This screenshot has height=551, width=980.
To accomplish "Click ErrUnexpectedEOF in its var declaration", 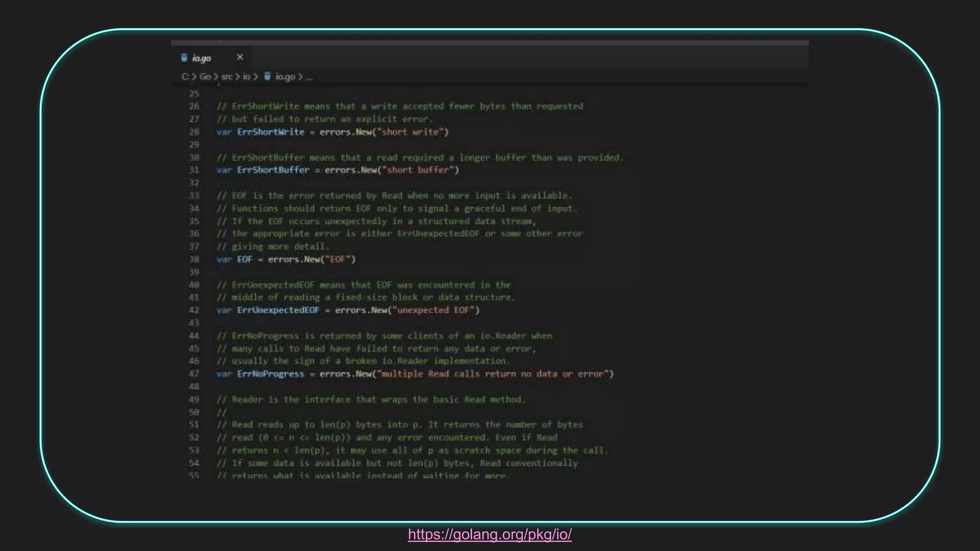I will coord(278,310).
